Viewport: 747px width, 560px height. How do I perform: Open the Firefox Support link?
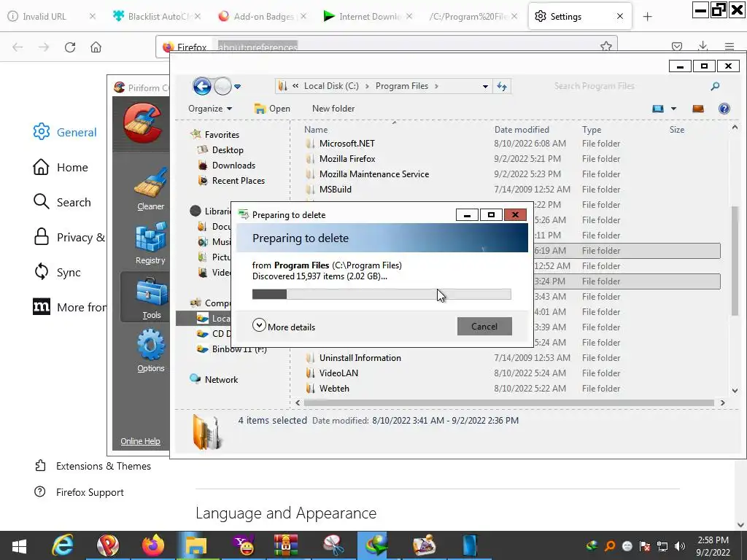pos(79,492)
